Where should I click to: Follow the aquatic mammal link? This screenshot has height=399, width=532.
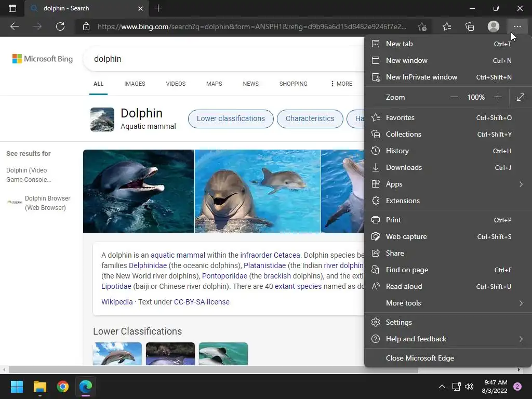tap(178, 255)
